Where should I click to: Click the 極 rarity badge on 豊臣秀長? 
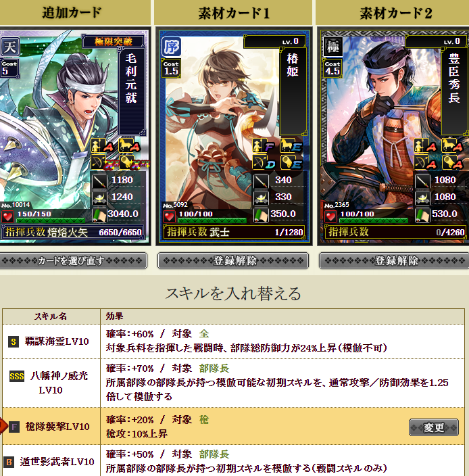[332, 47]
